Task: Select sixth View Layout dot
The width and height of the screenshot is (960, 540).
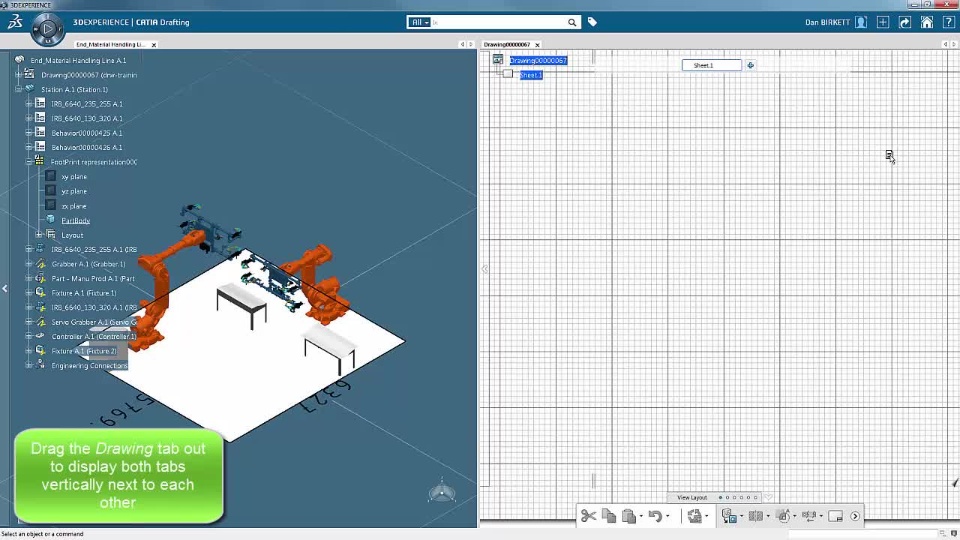Action: tap(756, 498)
